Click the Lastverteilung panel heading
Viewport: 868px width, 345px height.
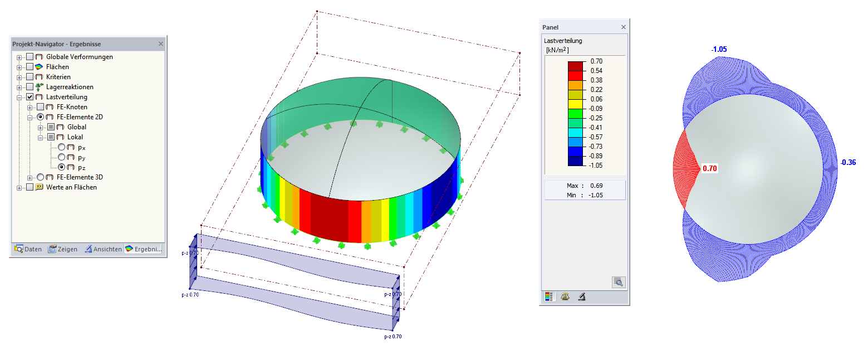[x=563, y=41]
